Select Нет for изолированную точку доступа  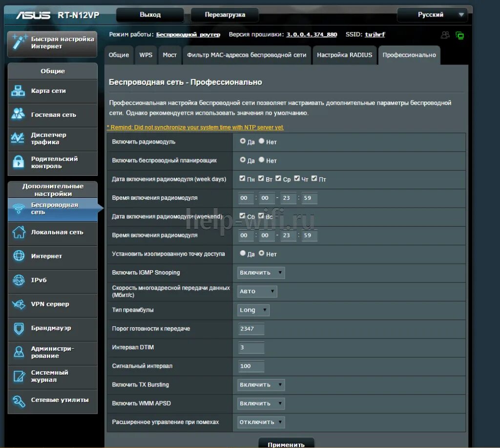pos(262,253)
